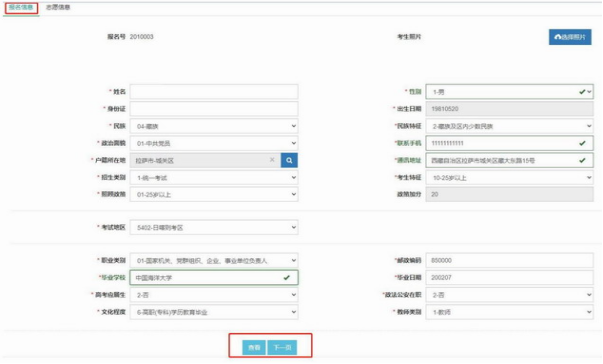This screenshot has height=364, width=603.
Task: Open the 考试地区 dropdown showing 5402-日喀则考区
Action: point(214,228)
